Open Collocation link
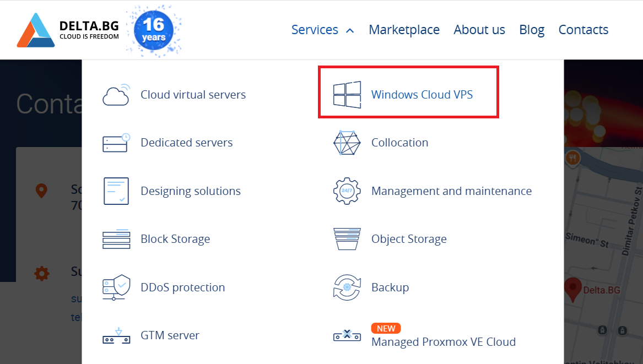 pos(400,143)
